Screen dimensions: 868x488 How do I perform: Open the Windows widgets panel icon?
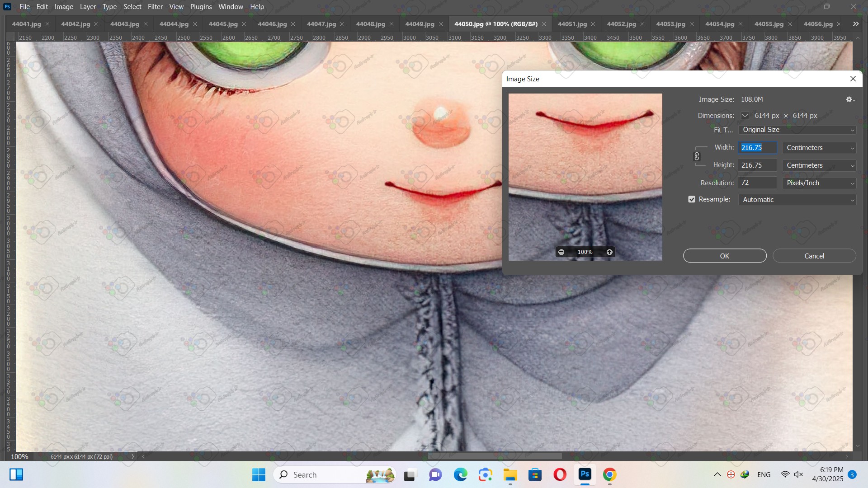click(x=16, y=474)
